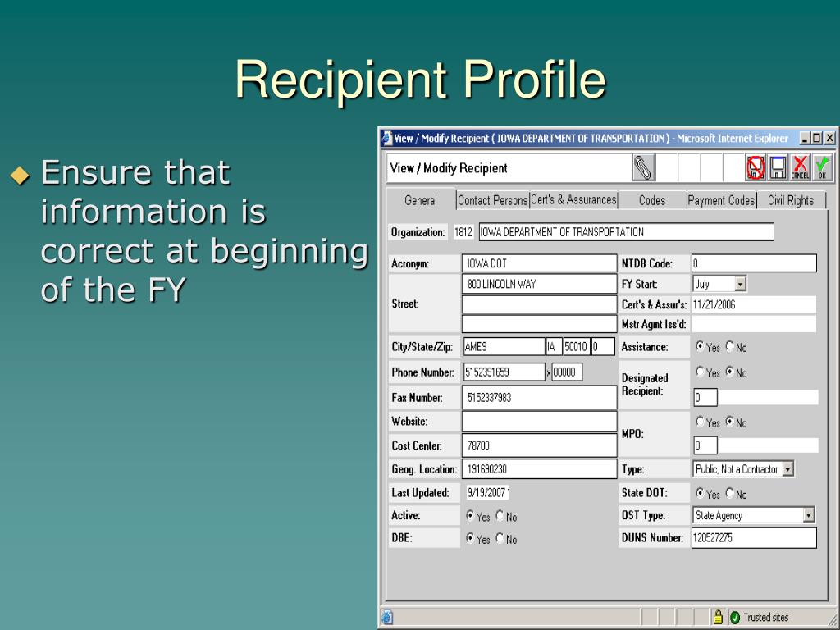Click the Internet Explorer icon in title bar

[387, 138]
